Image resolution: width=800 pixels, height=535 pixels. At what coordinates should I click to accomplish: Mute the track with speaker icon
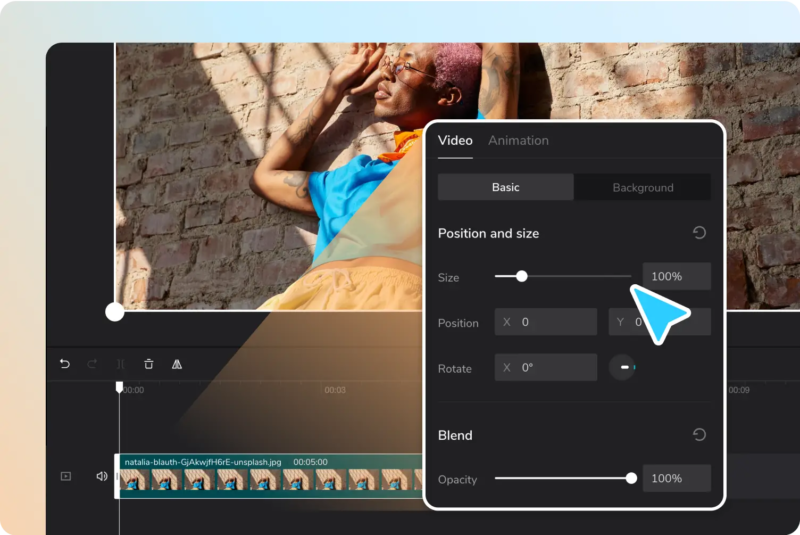click(101, 476)
